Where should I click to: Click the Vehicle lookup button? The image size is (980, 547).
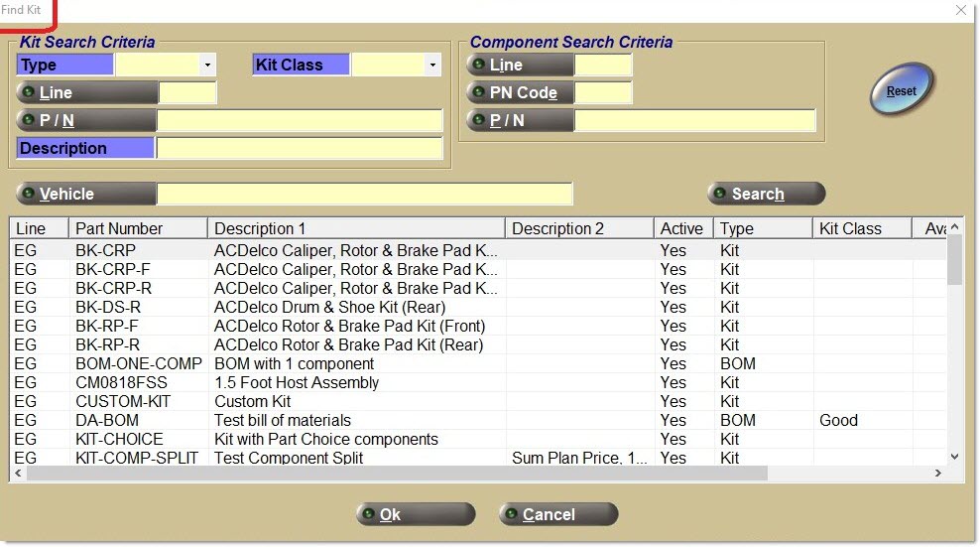86,194
